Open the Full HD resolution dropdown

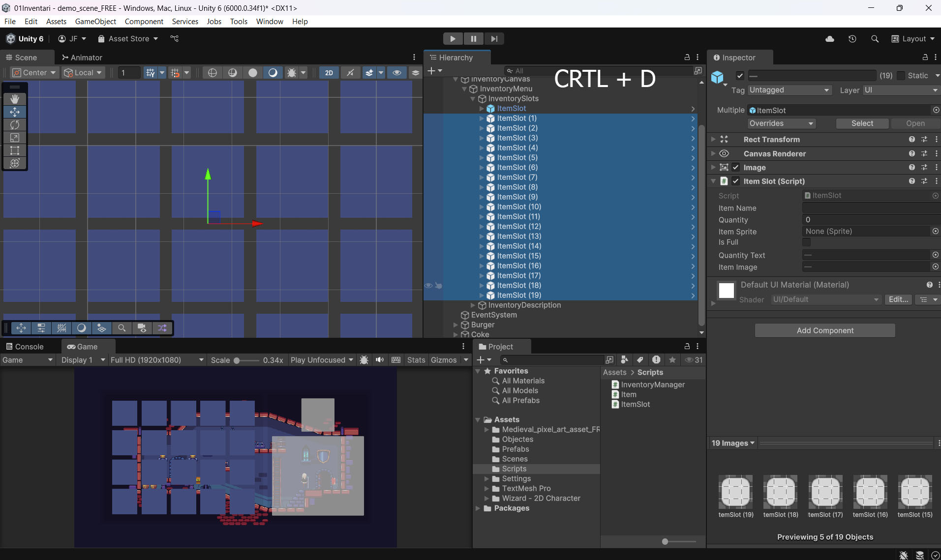pyautogui.click(x=156, y=360)
